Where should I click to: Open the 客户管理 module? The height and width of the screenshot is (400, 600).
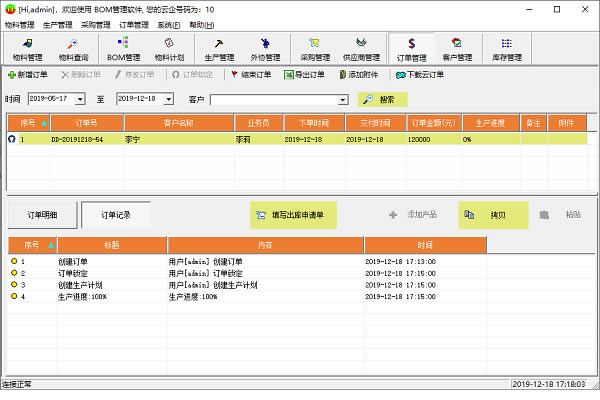(456, 48)
